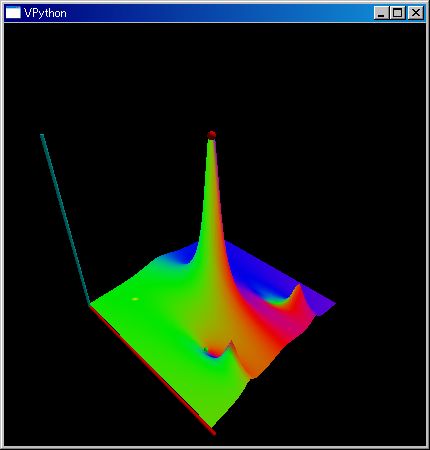
Task: Click the small orange peak near right edge
Action: pos(298,293)
